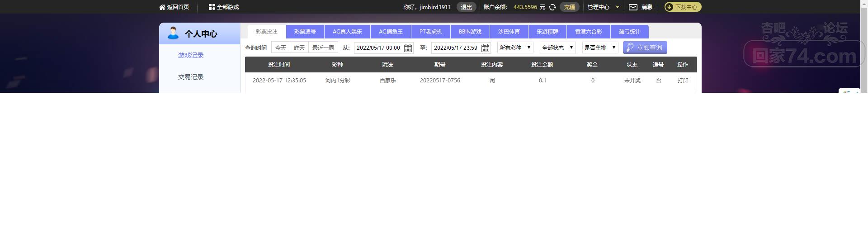The image size is (868, 248).
Task: Click the envelope message icon
Action: pyautogui.click(x=633, y=7)
